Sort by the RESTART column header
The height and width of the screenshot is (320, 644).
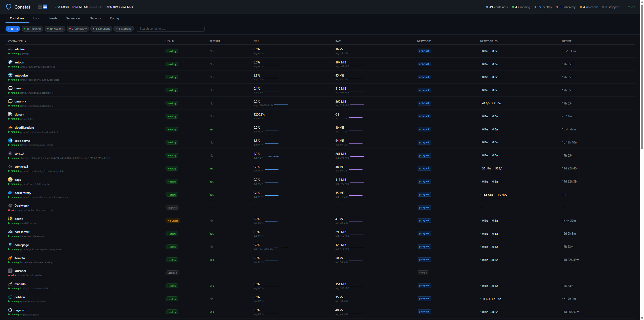[215, 41]
